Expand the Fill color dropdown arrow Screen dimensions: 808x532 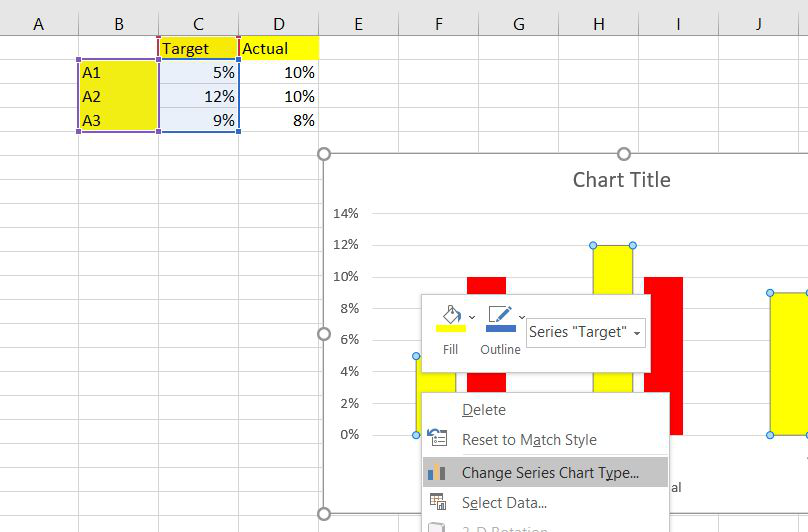pos(472,317)
